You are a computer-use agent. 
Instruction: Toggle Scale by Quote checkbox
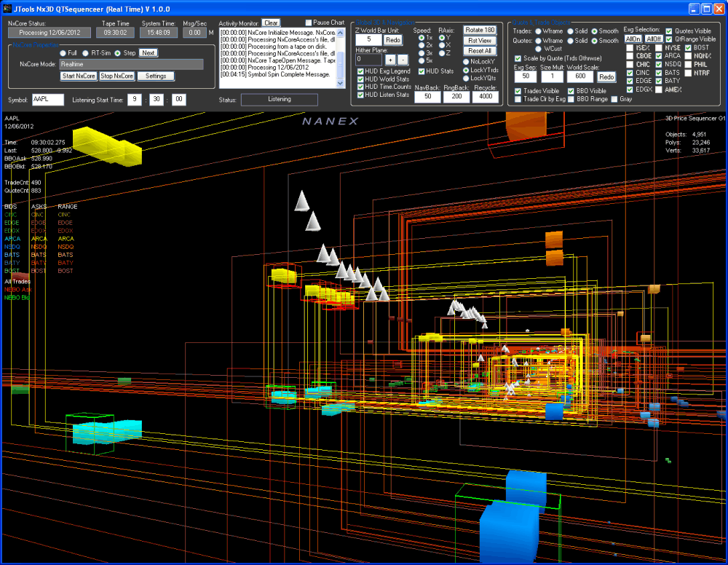coord(518,58)
